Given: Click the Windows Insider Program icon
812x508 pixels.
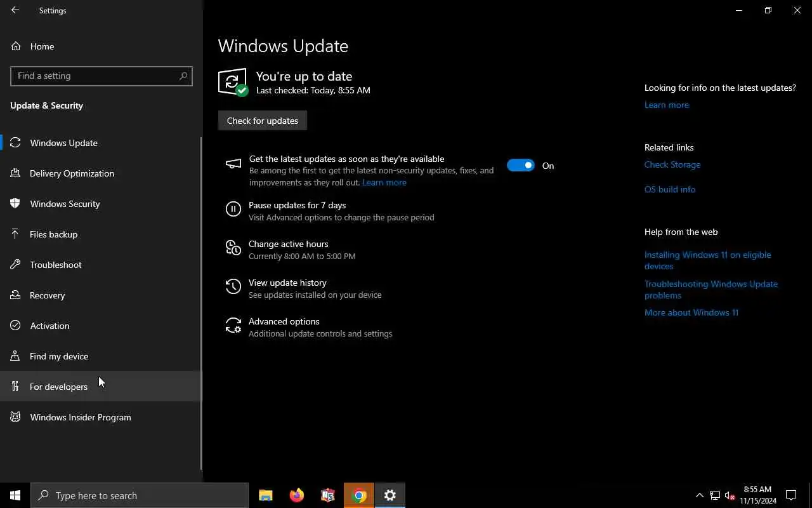Looking at the screenshot, I should click(x=16, y=417).
